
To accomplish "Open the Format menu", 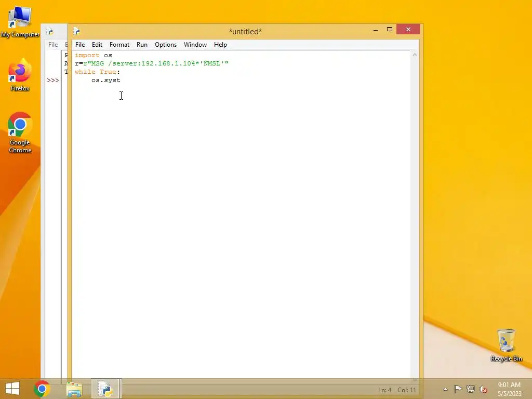I will point(119,45).
